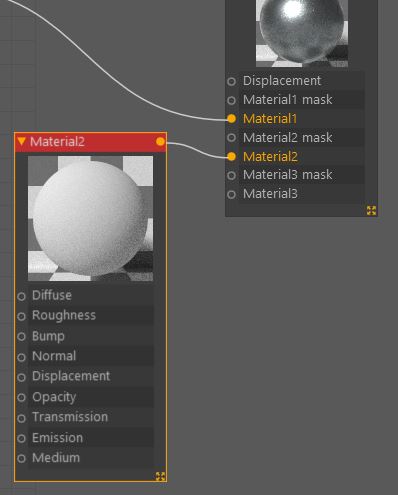Click the Opacity input pin
398x495 pixels.
[21, 397]
